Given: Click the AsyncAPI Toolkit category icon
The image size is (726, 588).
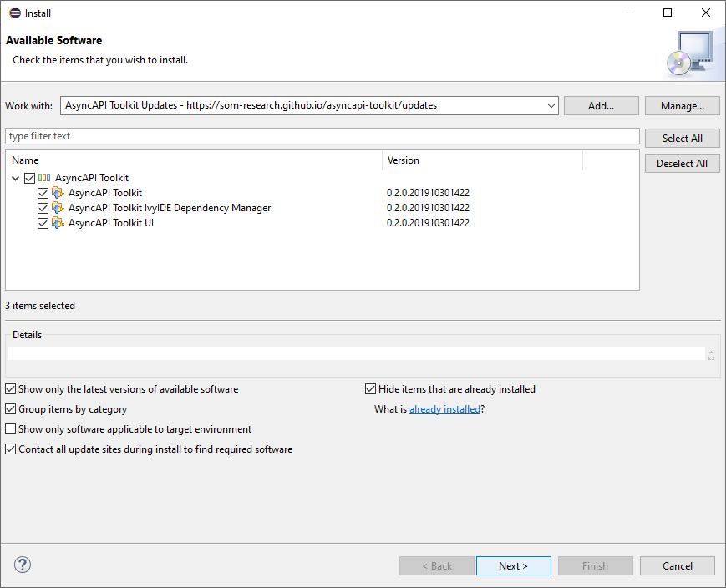Looking at the screenshot, I should tap(44, 178).
